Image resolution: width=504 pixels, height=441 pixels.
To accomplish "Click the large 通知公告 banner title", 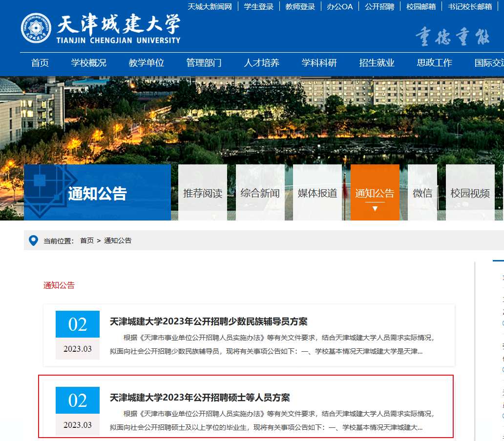I will tap(97, 194).
